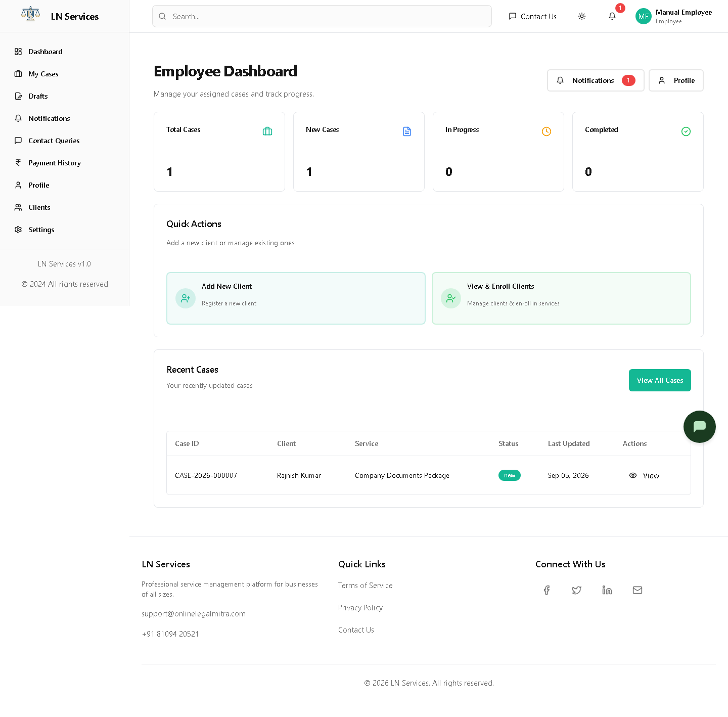Click the In Progress clock icon

pyautogui.click(x=547, y=131)
